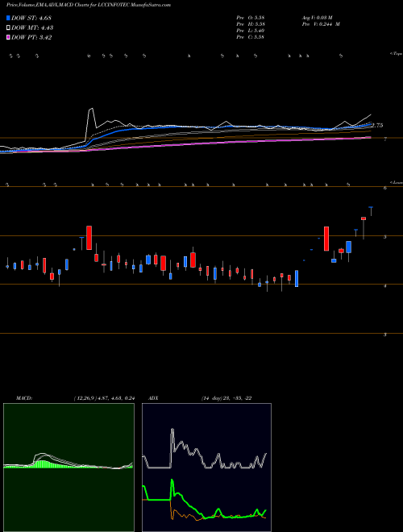Click the '<Tops' marker label

point(397,54)
